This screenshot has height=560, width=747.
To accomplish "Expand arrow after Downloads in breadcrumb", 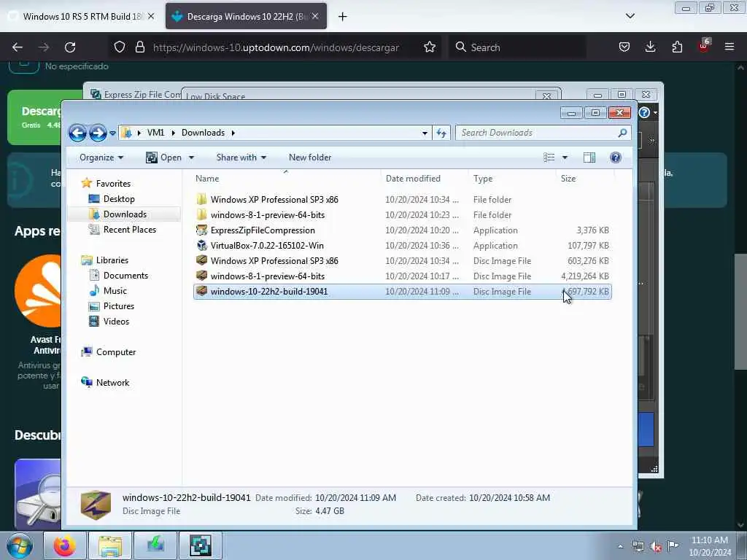I will coord(233,133).
